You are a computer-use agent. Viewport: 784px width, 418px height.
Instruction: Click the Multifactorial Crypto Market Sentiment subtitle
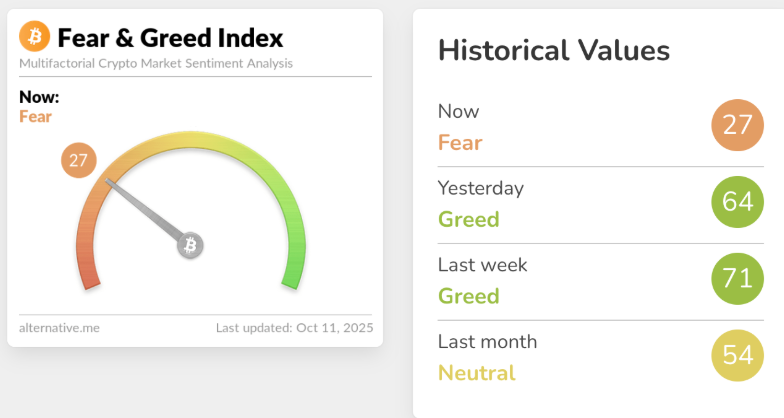tap(156, 64)
